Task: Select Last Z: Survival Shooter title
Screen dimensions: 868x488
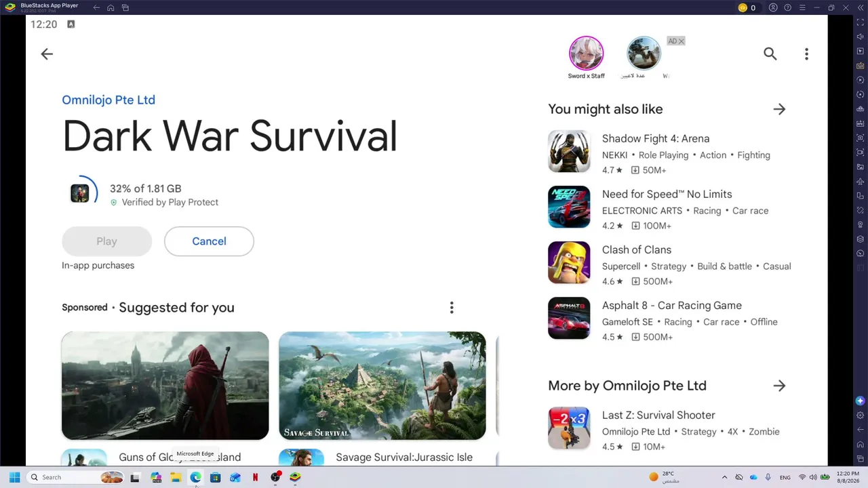Action: [x=658, y=415]
